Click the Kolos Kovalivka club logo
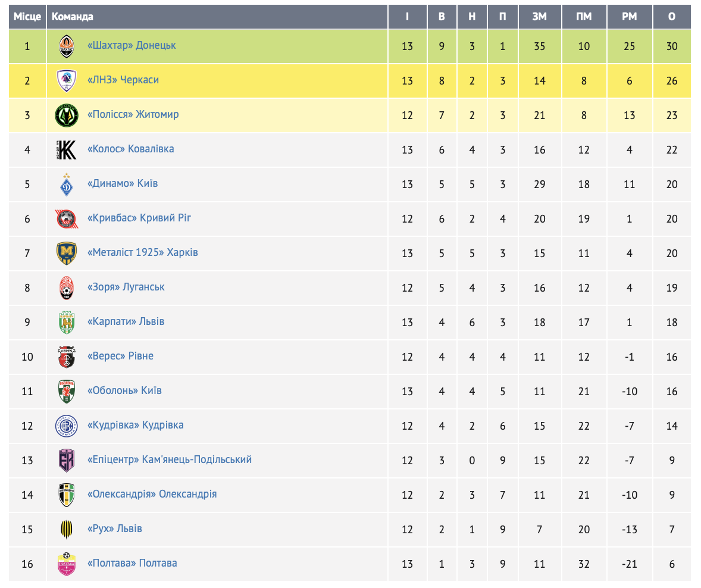Image resolution: width=701 pixels, height=588 pixels. pyautogui.click(x=66, y=149)
